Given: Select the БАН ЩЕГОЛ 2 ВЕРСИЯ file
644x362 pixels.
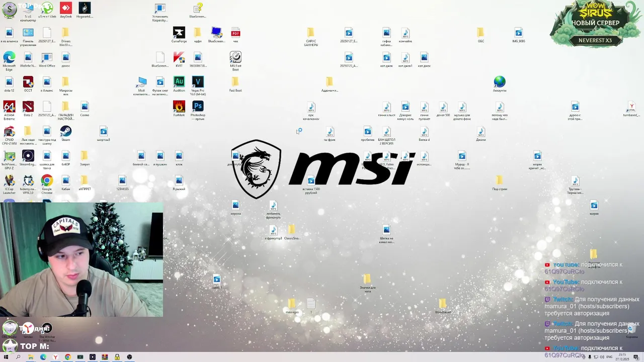Looking at the screenshot, I should (386, 135).
